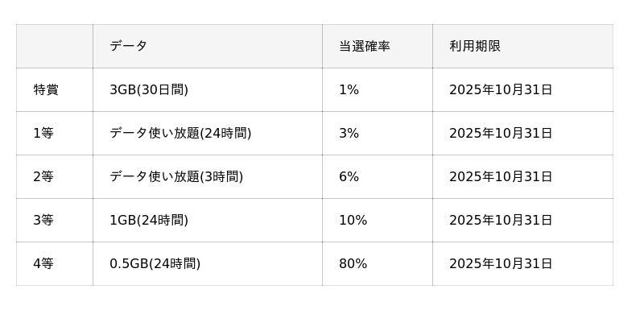Select the 2等 row label
The height and width of the screenshot is (310, 644).
click(x=43, y=176)
